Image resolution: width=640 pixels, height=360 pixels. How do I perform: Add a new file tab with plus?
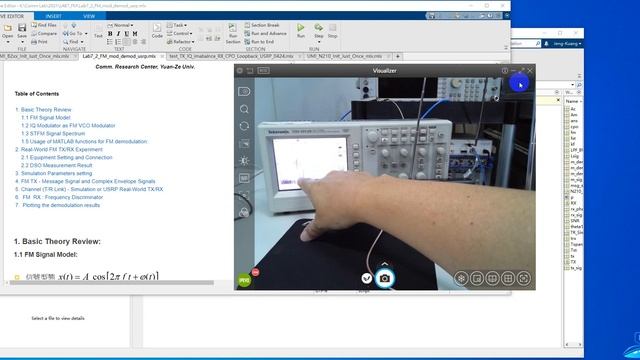tap(398, 56)
